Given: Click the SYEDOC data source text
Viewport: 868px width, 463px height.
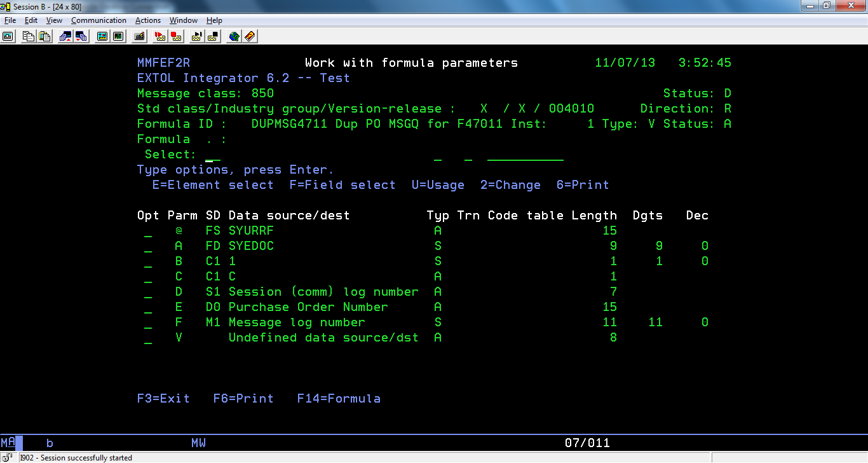Looking at the screenshot, I should [251, 246].
